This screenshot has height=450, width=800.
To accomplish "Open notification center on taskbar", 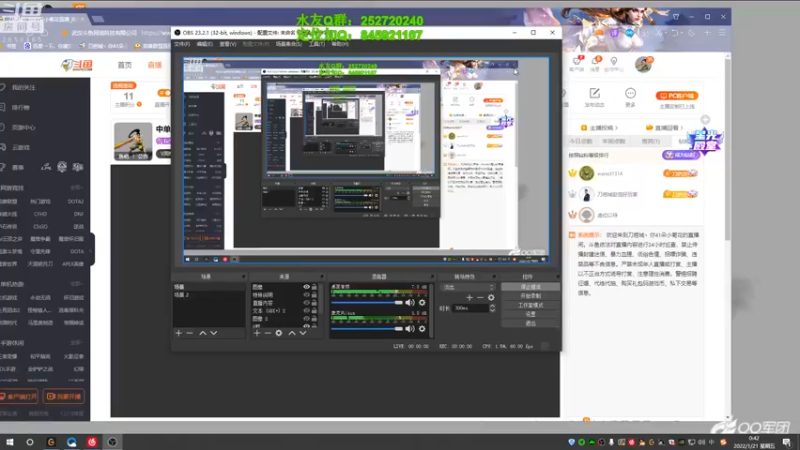I will [x=786, y=442].
